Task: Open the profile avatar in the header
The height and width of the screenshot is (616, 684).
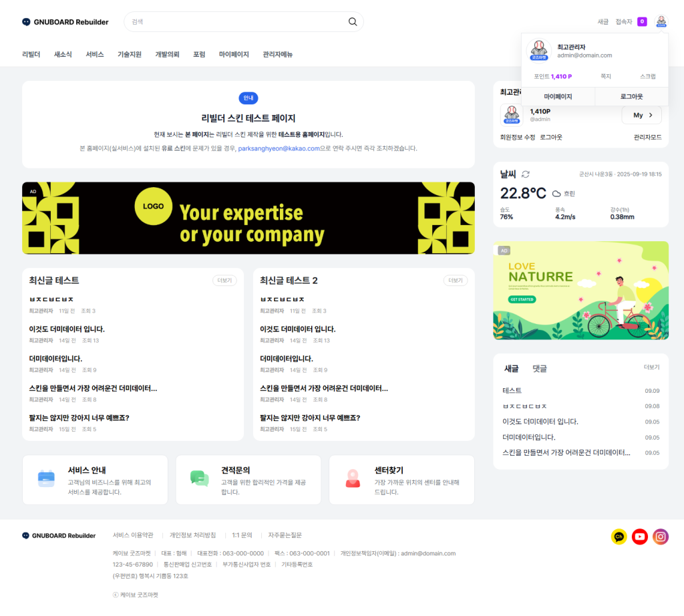Action: (661, 21)
